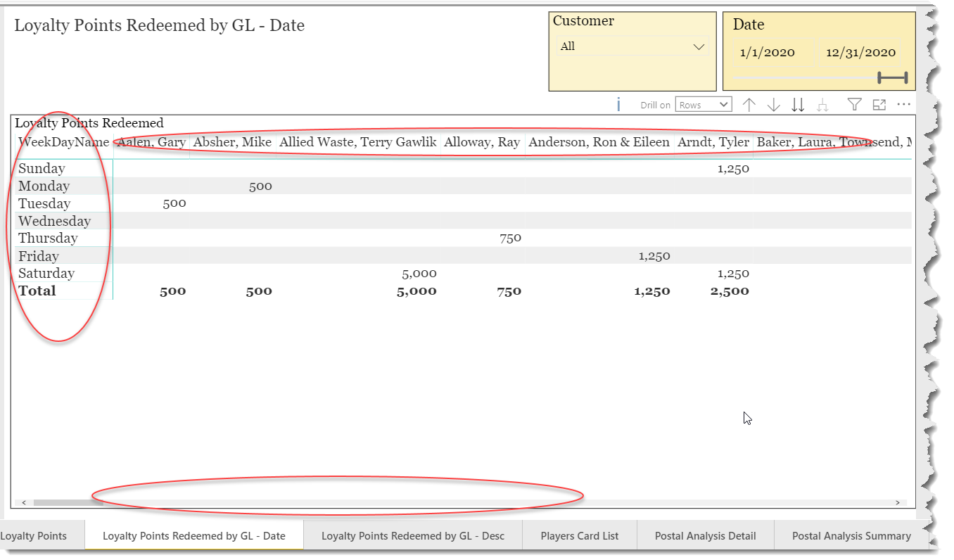Select the Wednesday row label
954x560 pixels.
[x=54, y=221]
